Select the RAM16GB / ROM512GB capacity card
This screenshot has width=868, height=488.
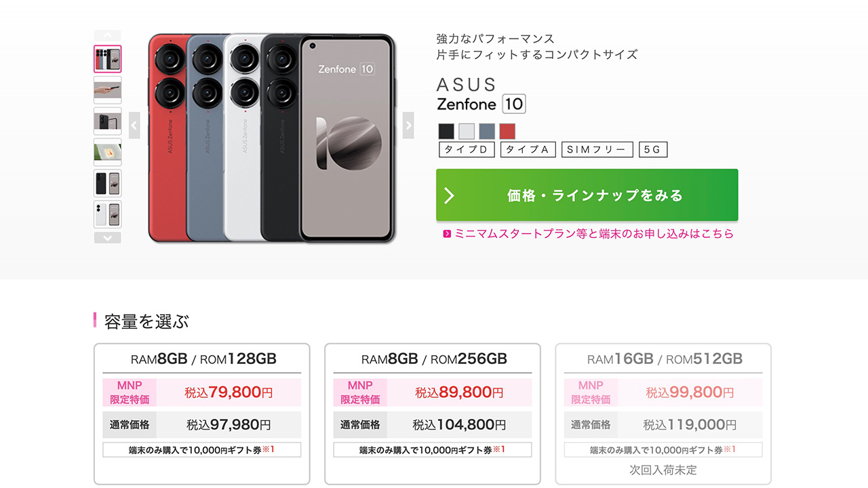point(663,413)
